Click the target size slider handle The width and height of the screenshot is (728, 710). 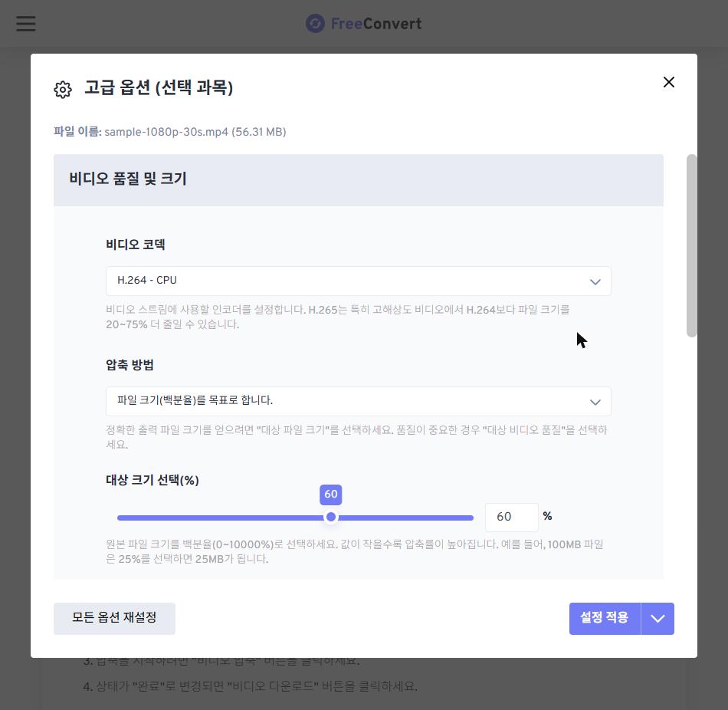pyautogui.click(x=331, y=517)
